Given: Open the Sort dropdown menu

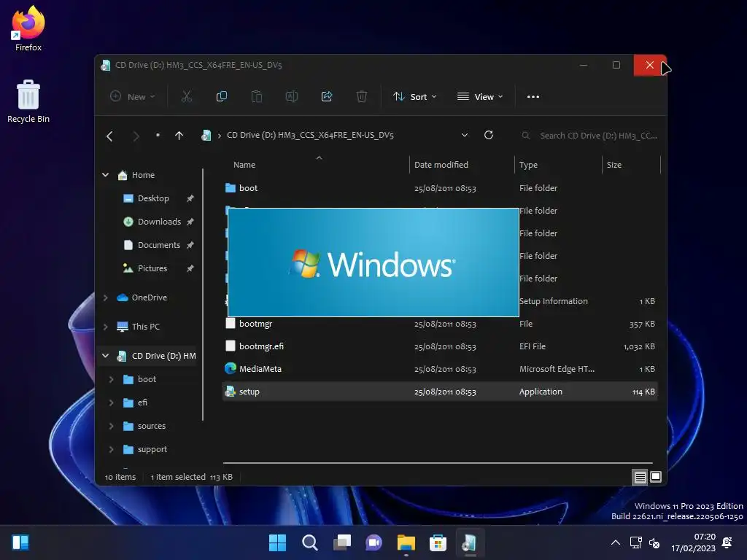Looking at the screenshot, I should click(x=414, y=97).
